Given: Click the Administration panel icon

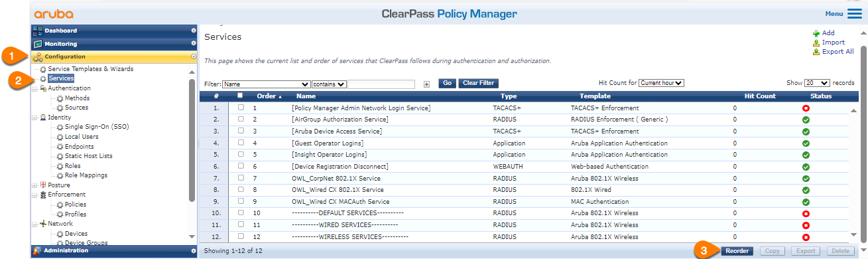Looking at the screenshot, I should pos(38,251).
